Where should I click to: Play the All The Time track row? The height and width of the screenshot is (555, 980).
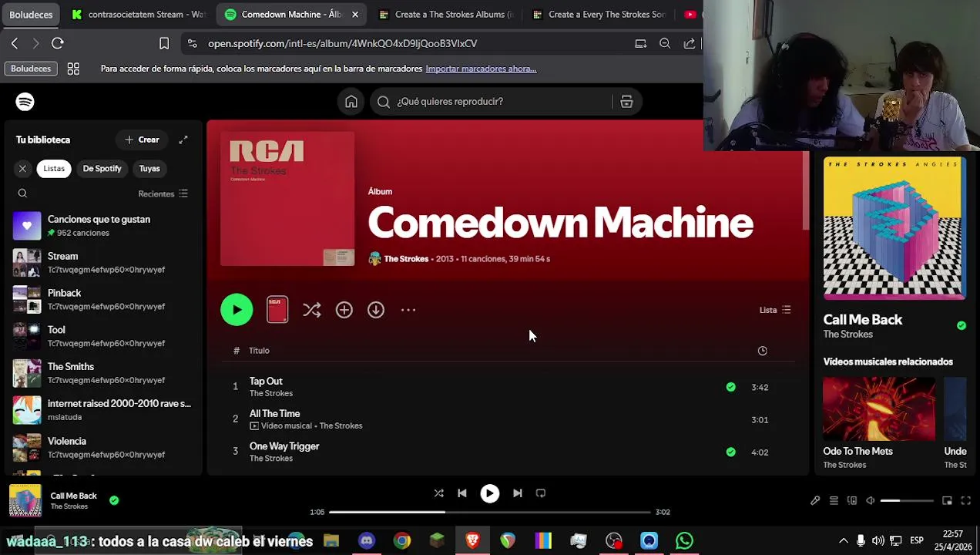point(507,419)
